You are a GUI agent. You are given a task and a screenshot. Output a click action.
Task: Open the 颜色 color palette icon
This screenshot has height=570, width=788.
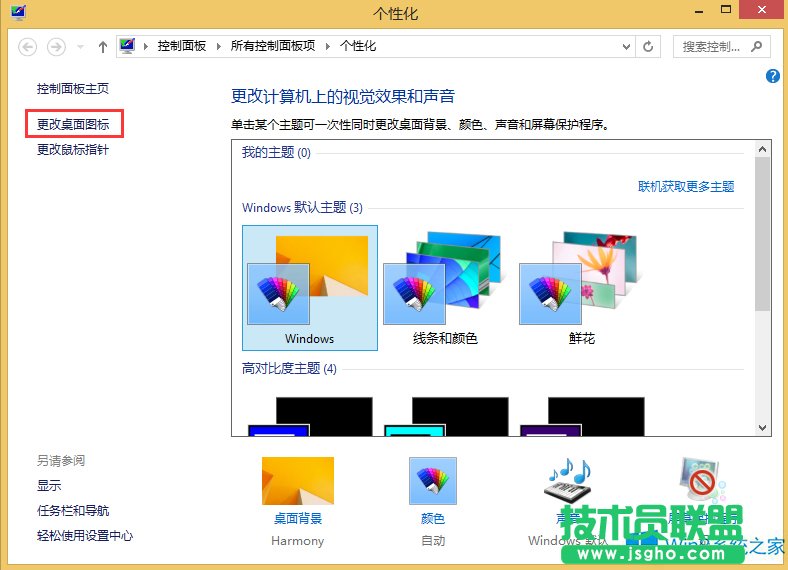[x=433, y=481]
